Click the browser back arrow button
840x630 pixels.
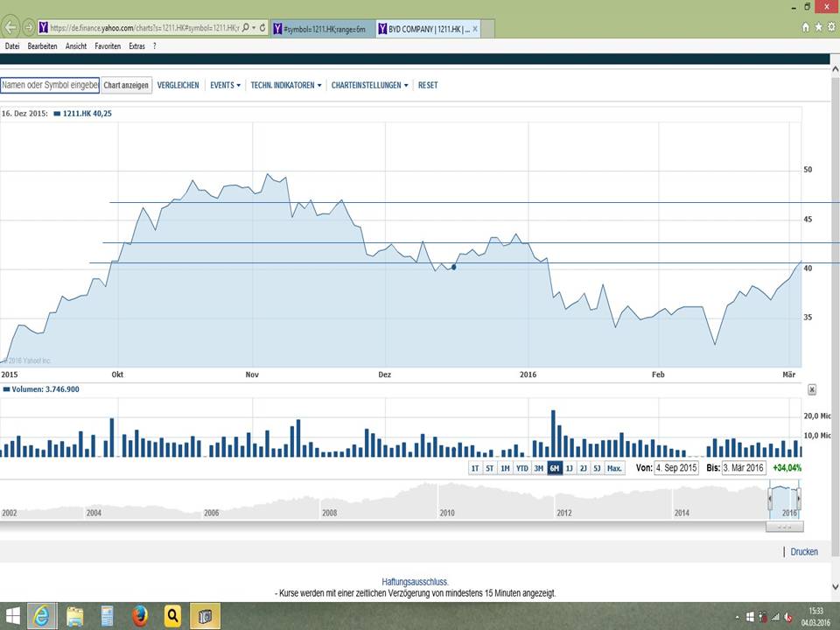pos(10,27)
